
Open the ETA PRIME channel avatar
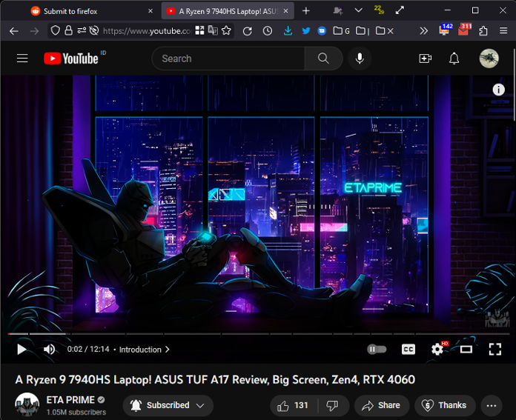coord(27,404)
